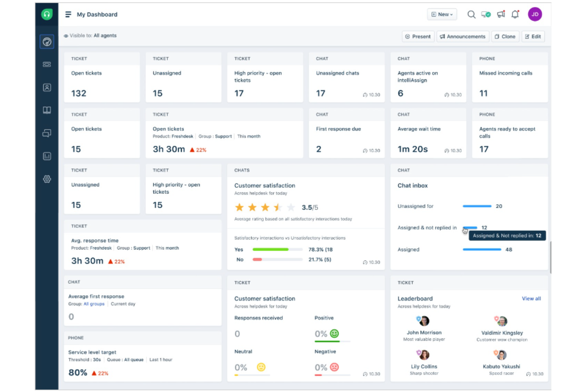
Task: Expand the New dropdown
Action: (441, 14)
